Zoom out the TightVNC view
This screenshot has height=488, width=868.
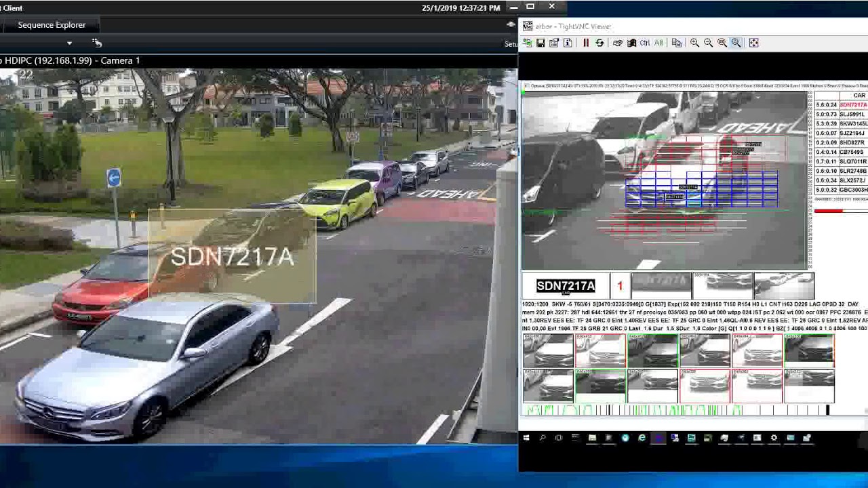point(708,43)
